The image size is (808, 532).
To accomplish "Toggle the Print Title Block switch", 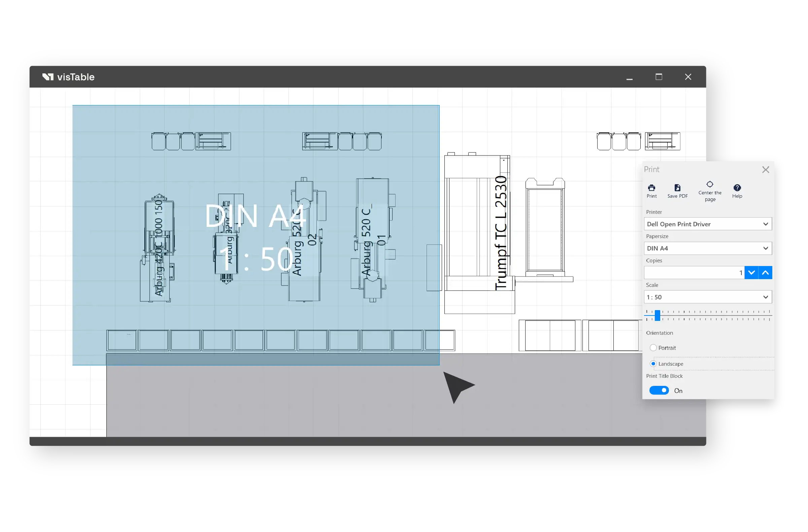I will pyautogui.click(x=659, y=391).
